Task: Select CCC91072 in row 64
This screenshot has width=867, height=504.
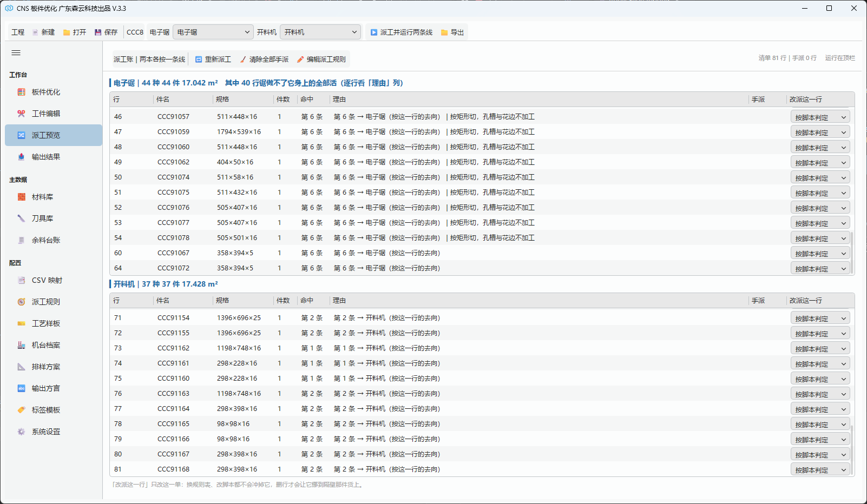Action: (x=174, y=268)
